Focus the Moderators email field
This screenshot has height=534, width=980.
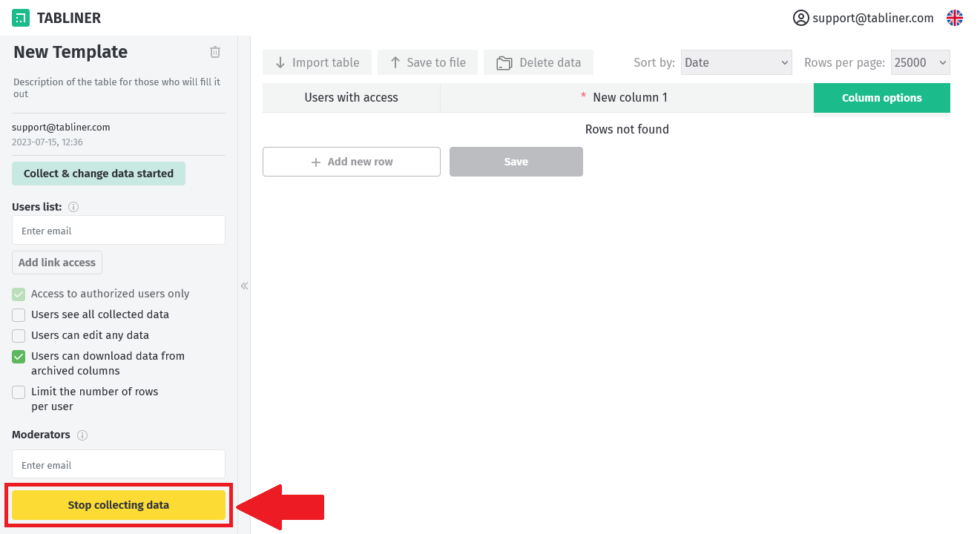(119, 464)
